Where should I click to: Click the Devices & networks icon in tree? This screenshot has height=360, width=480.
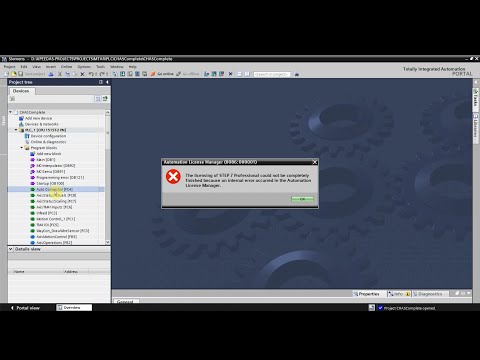[21, 124]
